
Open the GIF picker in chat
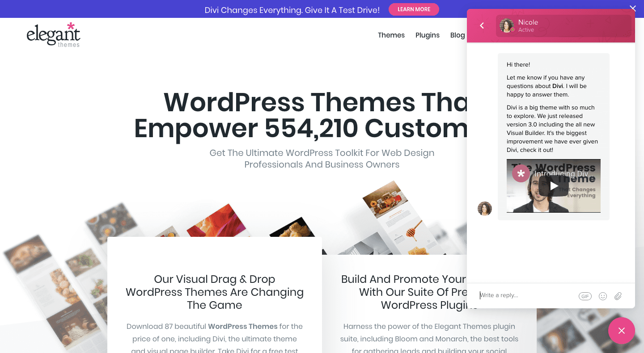click(x=585, y=296)
